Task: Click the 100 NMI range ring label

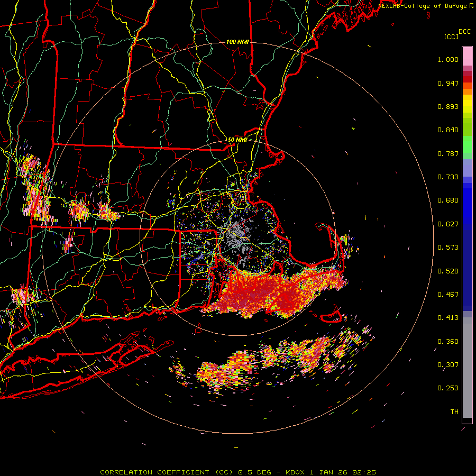Action: (x=237, y=42)
